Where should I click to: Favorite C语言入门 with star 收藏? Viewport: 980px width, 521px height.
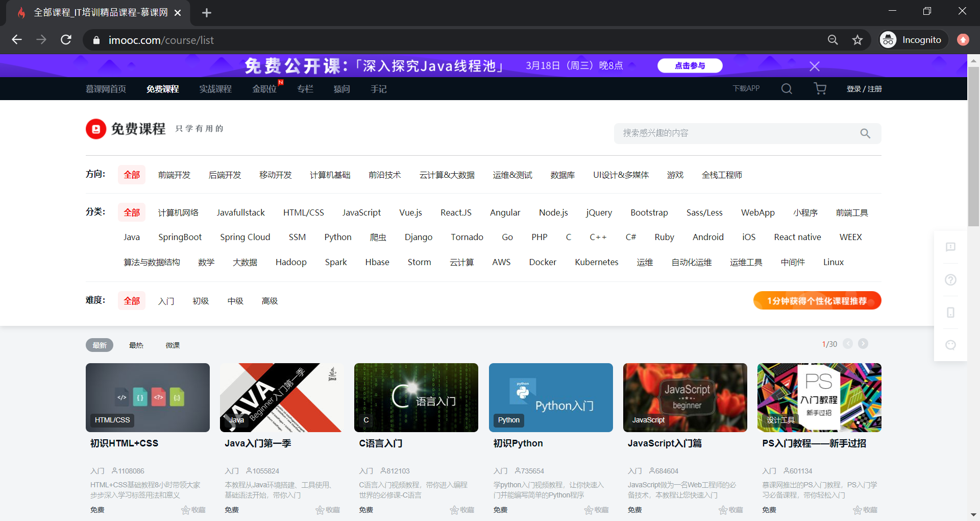click(462, 510)
